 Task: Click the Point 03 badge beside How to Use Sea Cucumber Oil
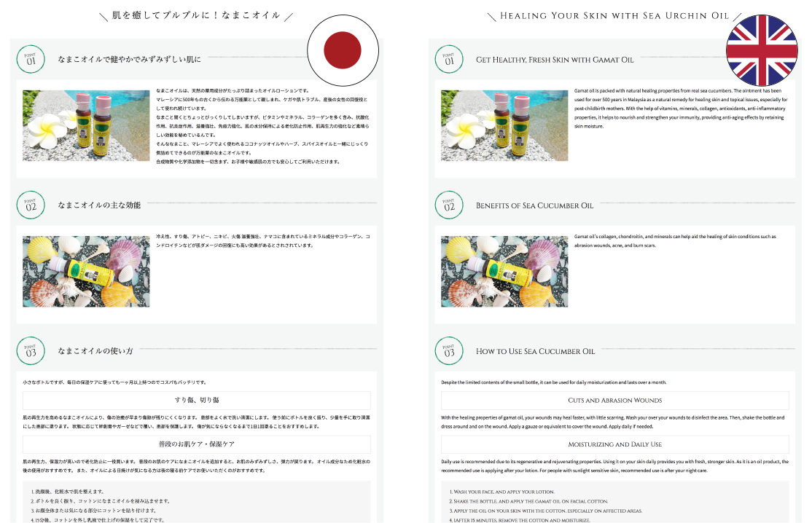pyautogui.click(x=449, y=351)
